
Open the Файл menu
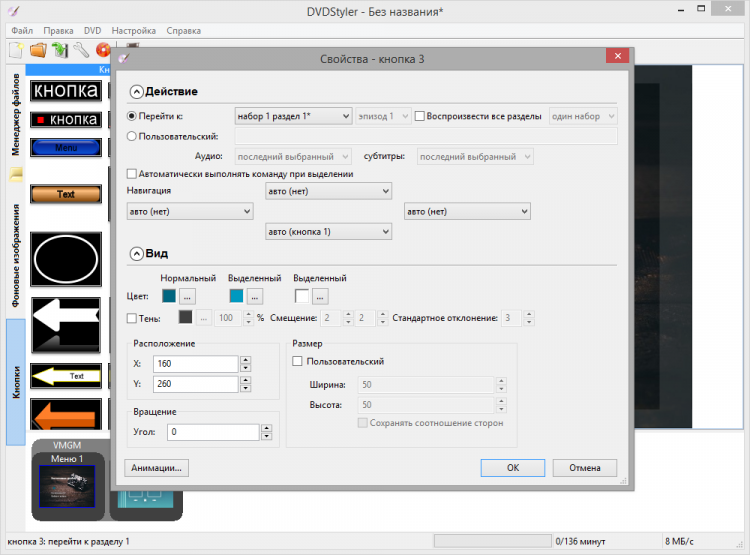click(22, 31)
